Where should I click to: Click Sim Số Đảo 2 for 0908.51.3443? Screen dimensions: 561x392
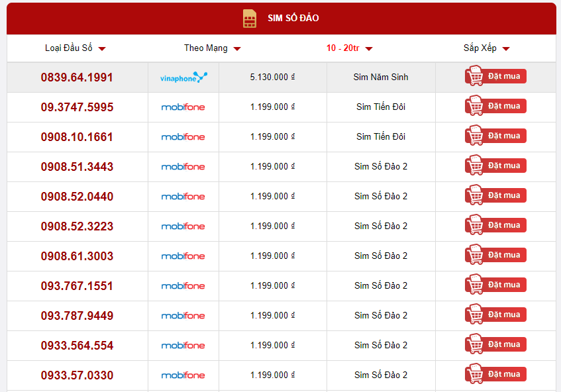[381, 166]
